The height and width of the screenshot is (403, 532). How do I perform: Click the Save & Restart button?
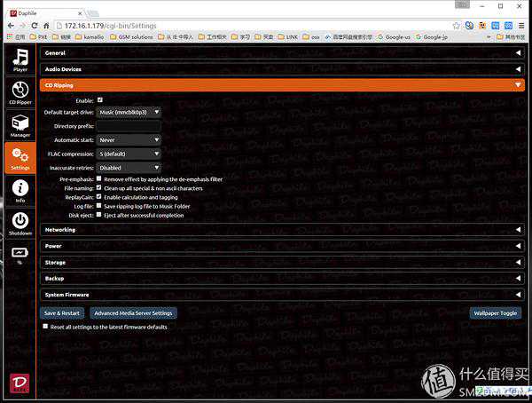61,313
